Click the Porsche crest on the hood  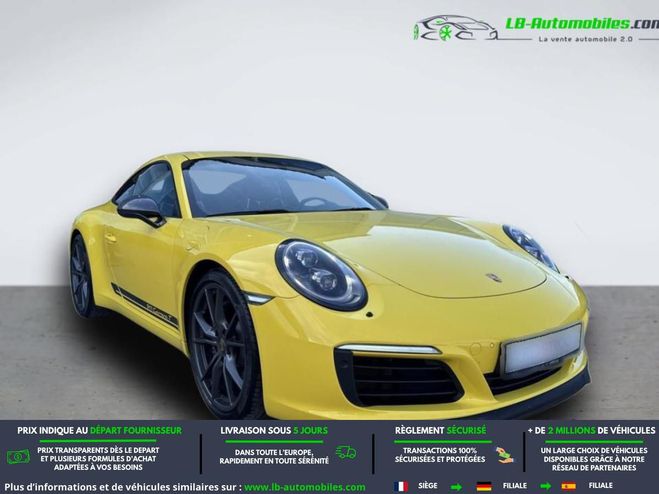pyautogui.click(x=494, y=278)
